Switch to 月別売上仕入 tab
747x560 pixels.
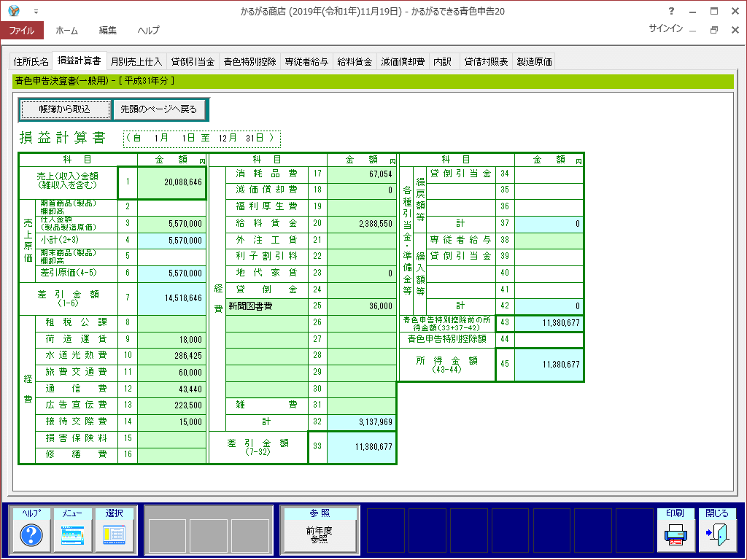click(136, 61)
